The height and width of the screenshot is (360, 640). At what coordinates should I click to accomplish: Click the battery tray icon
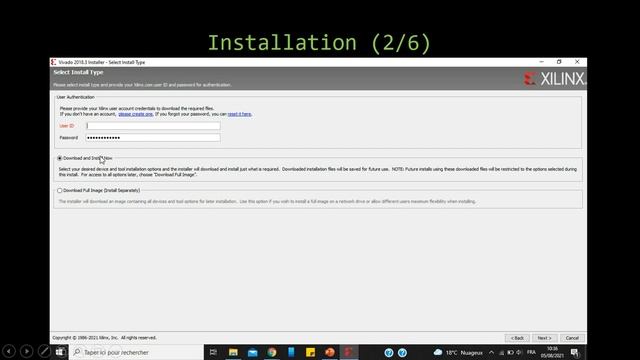pos(510,352)
